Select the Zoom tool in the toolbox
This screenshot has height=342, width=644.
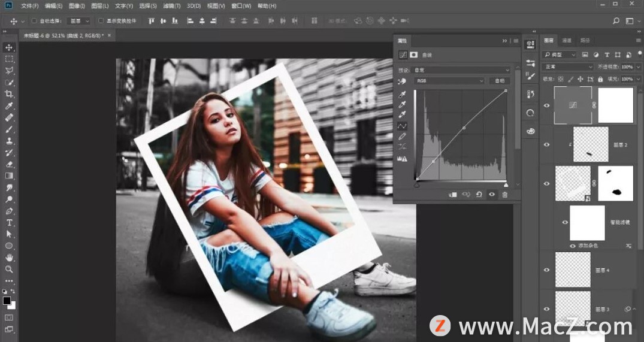click(9, 270)
